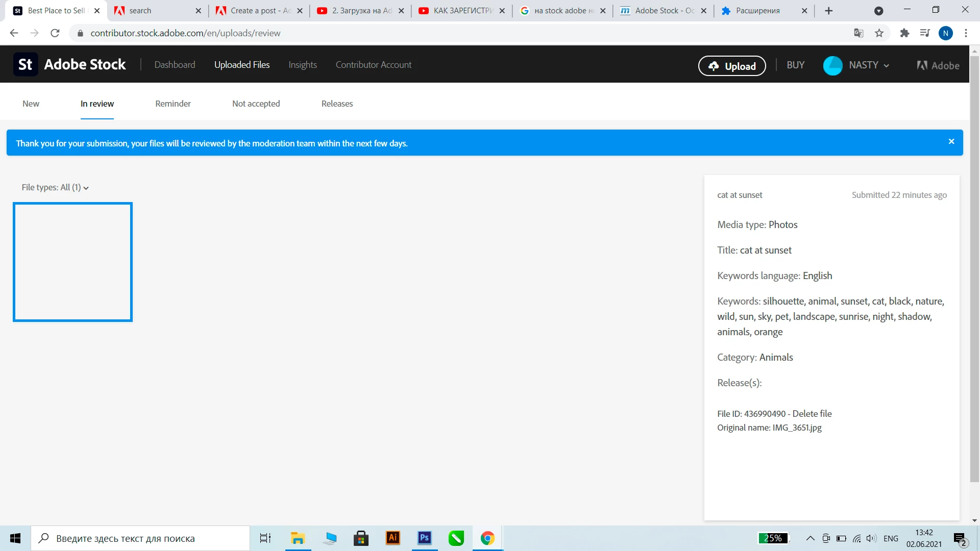Open Google Translate icon in address bar
Screen dimensions: 980x551
(859, 33)
